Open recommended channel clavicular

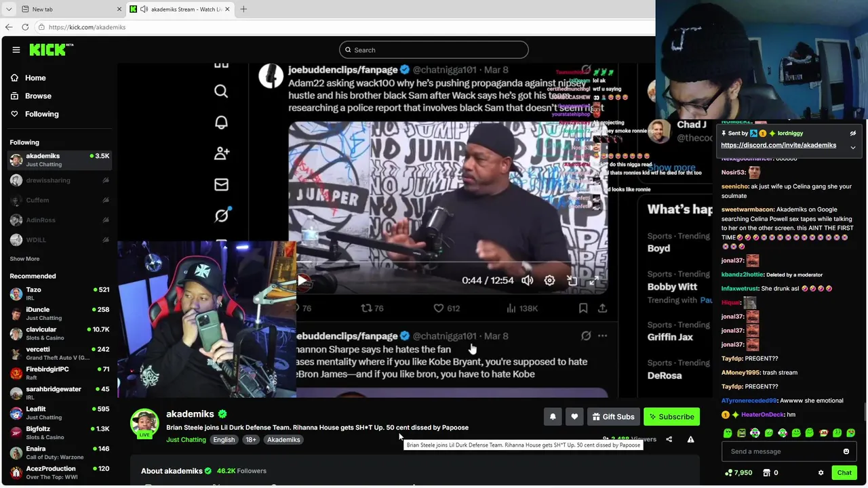click(x=60, y=333)
